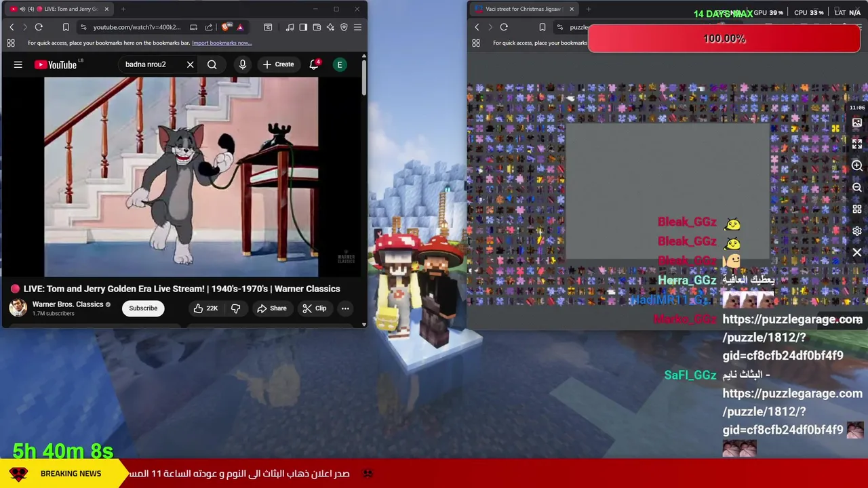Share the YouTube page link from address bar

(x=209, y=27)
